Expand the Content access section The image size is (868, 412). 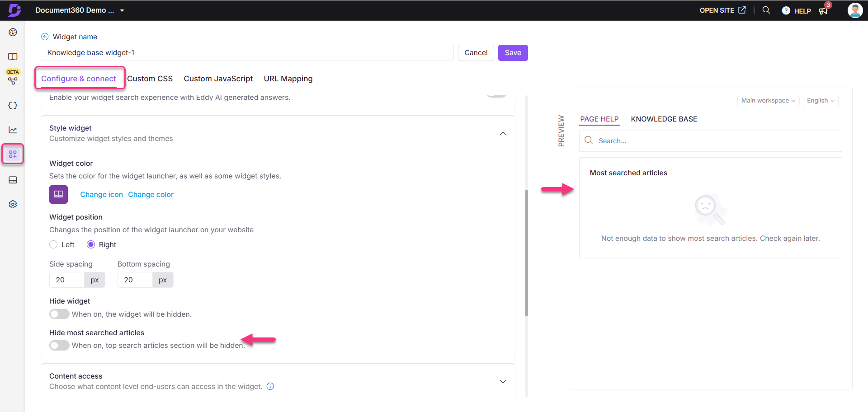tap(503, 381)
